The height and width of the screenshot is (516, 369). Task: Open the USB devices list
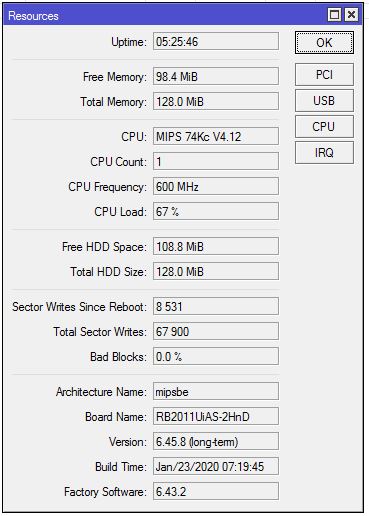point(324,100)
